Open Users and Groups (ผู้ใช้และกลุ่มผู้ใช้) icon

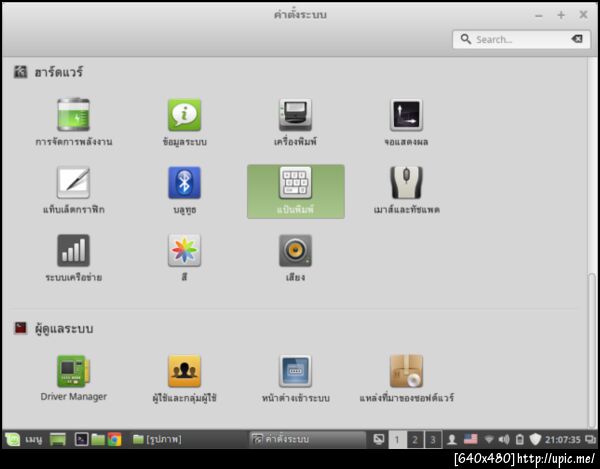184,371
